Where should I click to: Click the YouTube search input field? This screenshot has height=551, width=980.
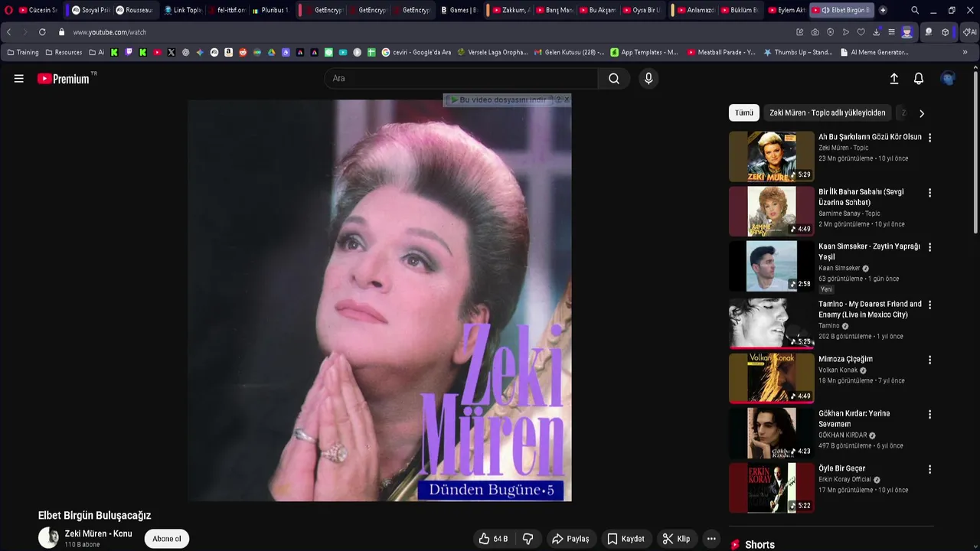pyautogui.click(x=462, y=79)
